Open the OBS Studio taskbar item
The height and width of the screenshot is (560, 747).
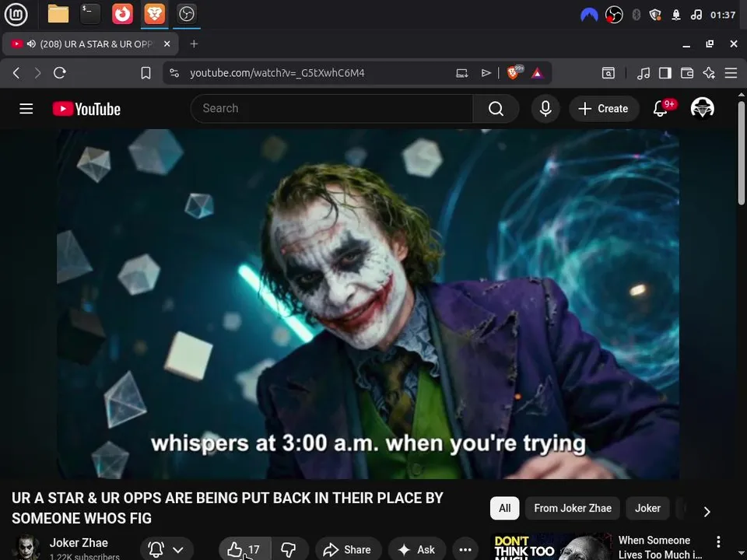186,14
